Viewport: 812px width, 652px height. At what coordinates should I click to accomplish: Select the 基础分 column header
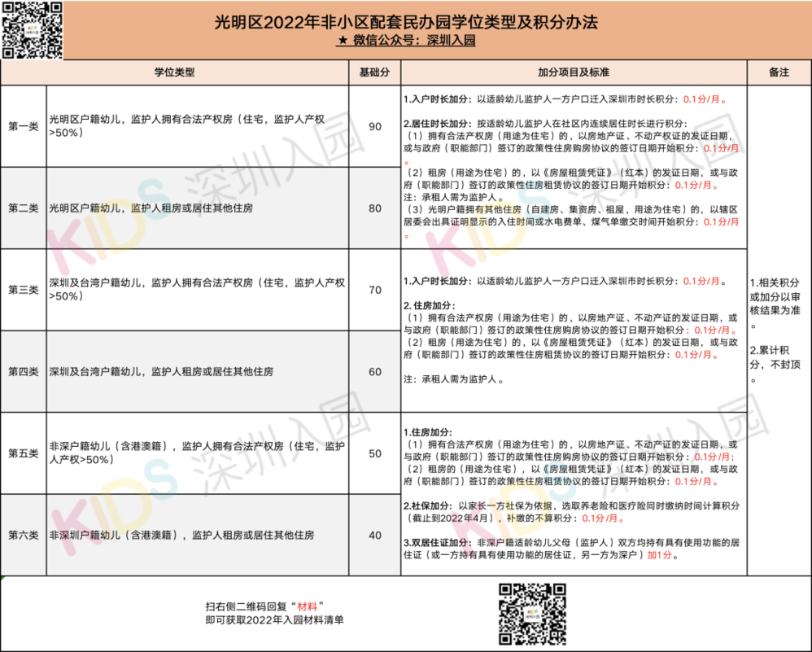click(x=374, y=72)
